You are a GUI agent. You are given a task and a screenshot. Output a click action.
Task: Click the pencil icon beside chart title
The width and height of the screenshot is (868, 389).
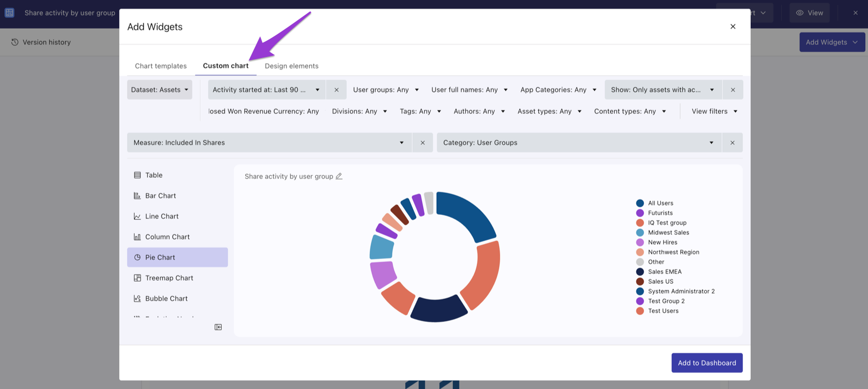click(x=339, y=176)
